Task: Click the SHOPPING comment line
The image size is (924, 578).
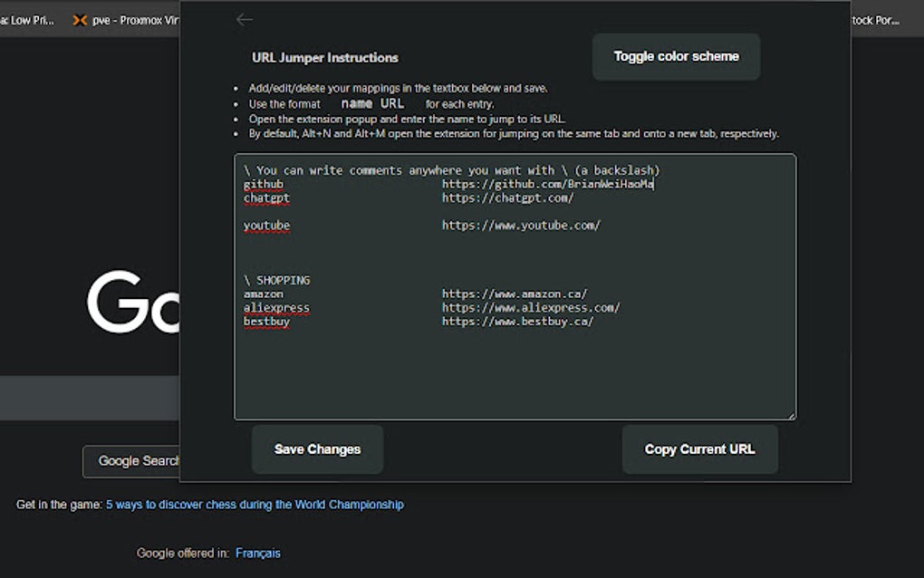Action: coord(277,280)
